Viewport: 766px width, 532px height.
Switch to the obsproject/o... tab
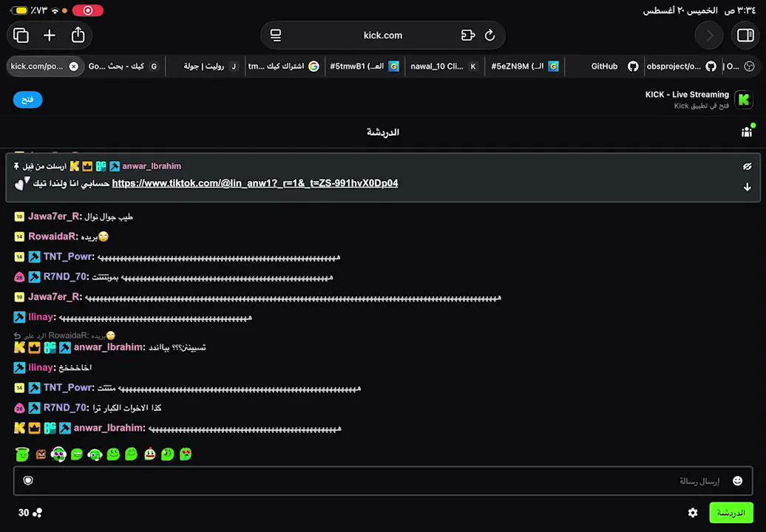point(681,66)
